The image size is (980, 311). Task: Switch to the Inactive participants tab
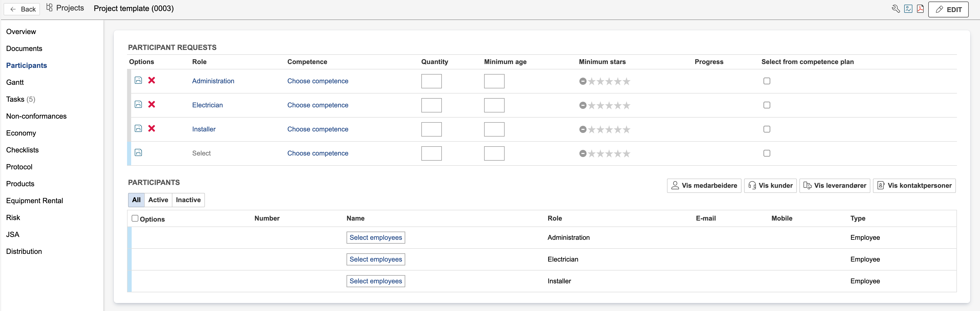point(188,200)
